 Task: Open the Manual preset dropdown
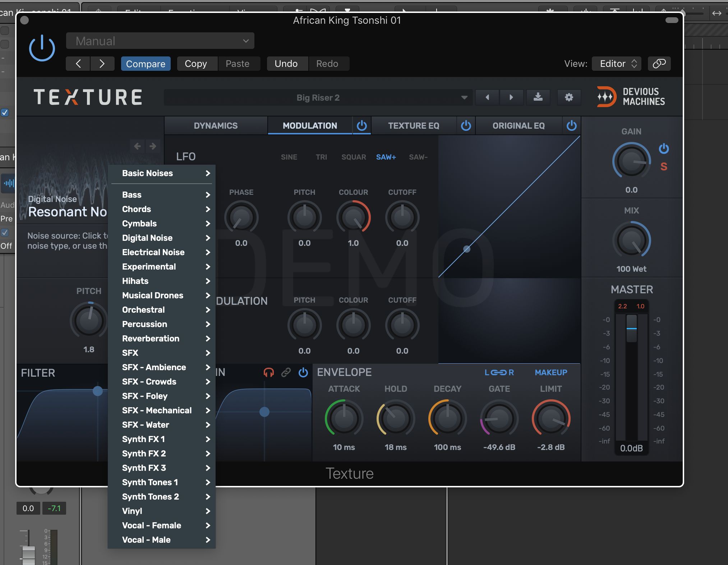(160, 41)
